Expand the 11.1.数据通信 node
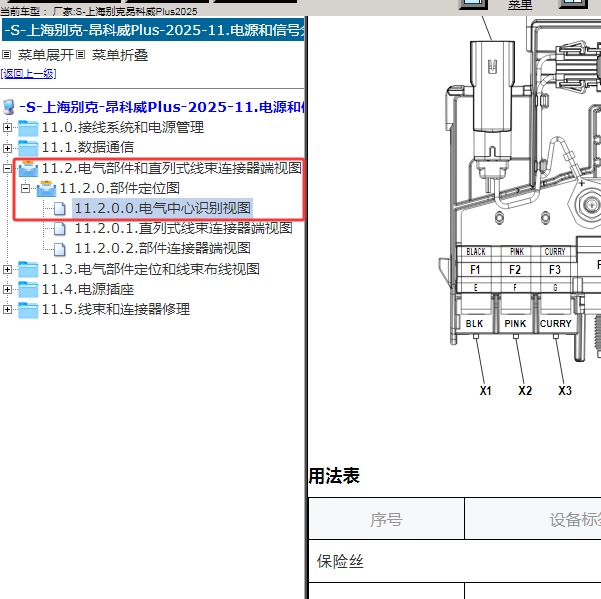 7,148
